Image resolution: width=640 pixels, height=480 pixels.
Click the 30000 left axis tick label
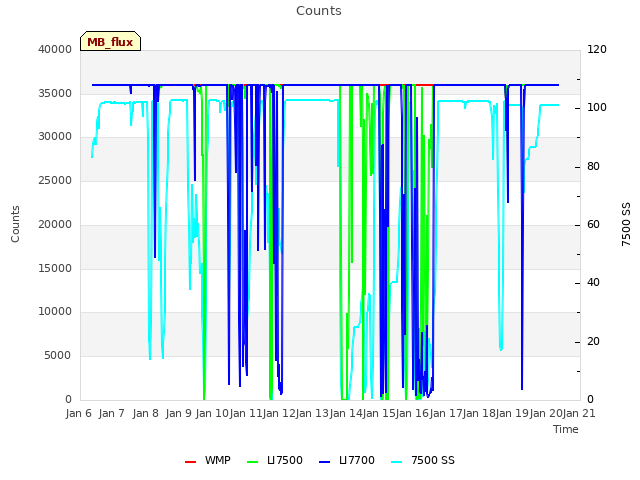55,136
